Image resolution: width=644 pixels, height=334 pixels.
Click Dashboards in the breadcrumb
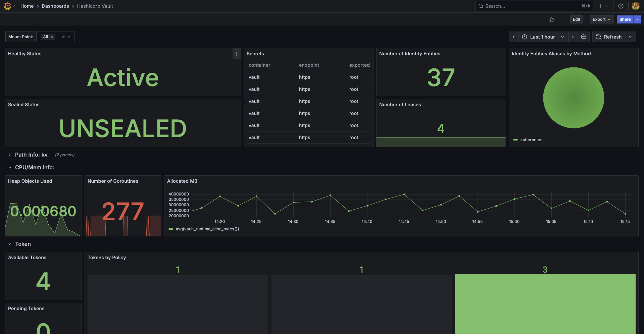click(x=55, y=6)
